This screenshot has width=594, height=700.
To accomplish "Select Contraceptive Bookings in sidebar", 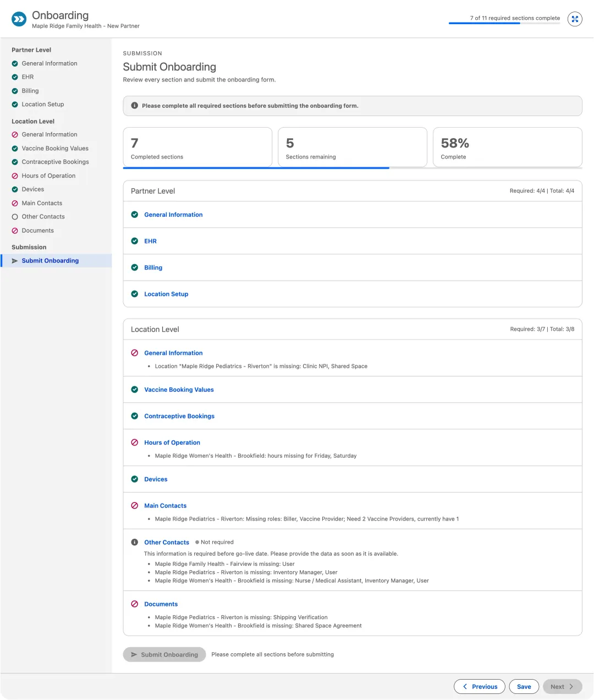I will [56, 162].
